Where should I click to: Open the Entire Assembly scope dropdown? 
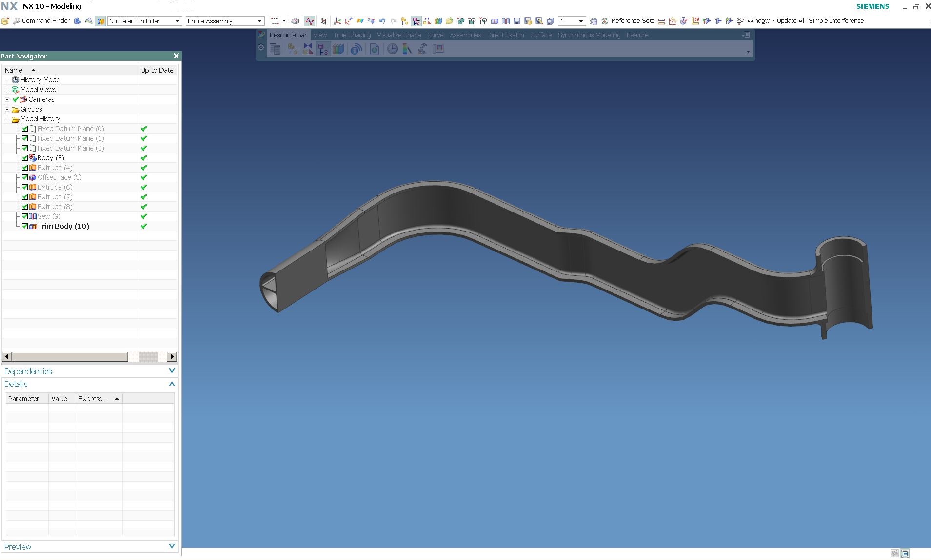point(225,21)
